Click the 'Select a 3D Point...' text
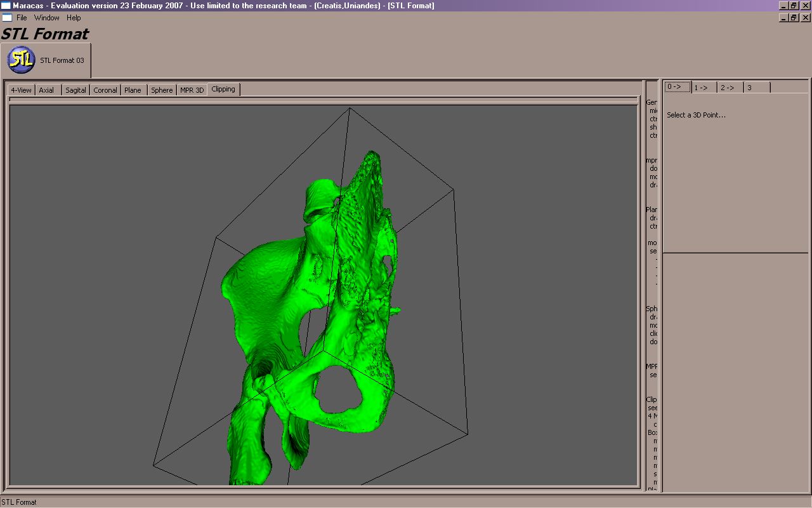This screenshot has height=508, width=812. (696, 115)
